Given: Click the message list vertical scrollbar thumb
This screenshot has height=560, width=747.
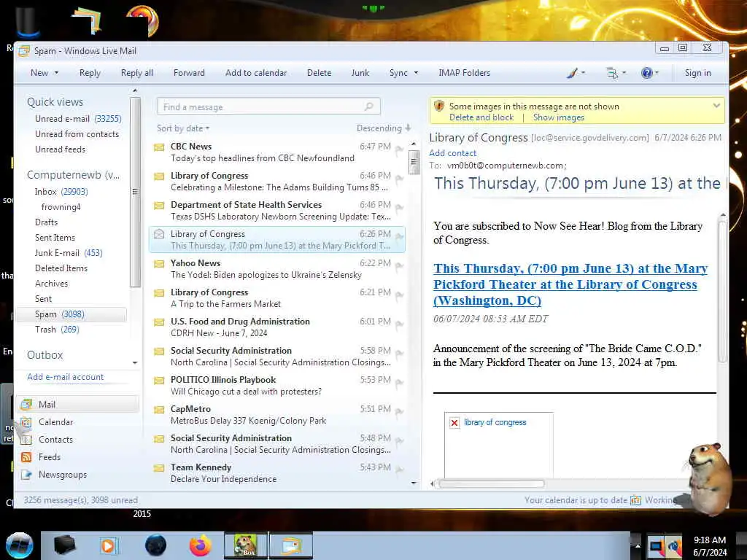Looking at the screenshot, I should tap(414, 163).
